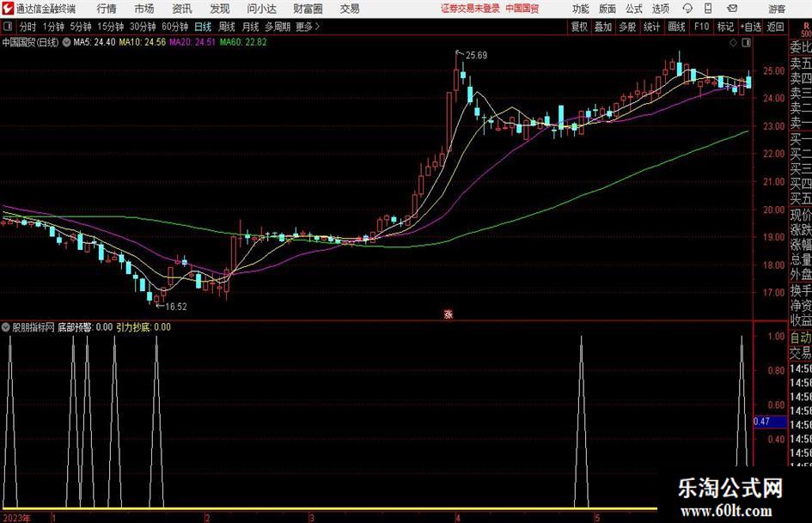This screenshot has width=812, height=523.
Task: Click the 游客 user label
Action: coord(776,9)
